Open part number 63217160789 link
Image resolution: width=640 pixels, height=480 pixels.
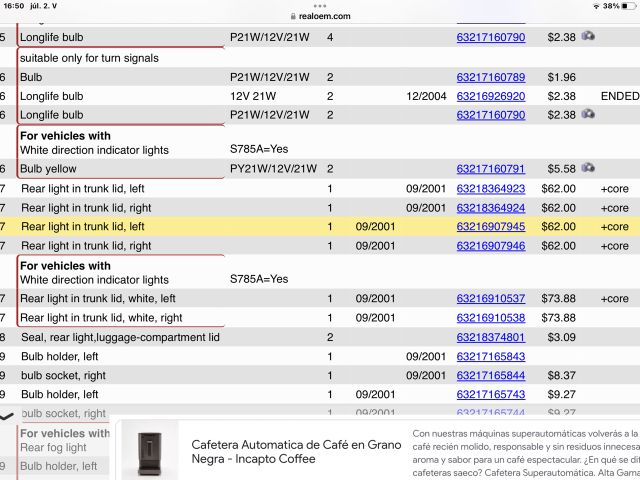pyautogui.click(x=490, y=77)
